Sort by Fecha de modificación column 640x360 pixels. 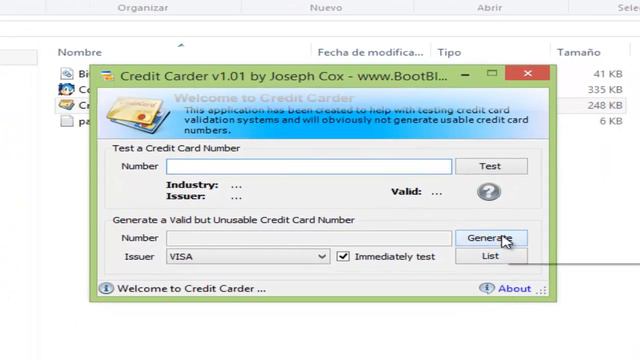[370, 52]
